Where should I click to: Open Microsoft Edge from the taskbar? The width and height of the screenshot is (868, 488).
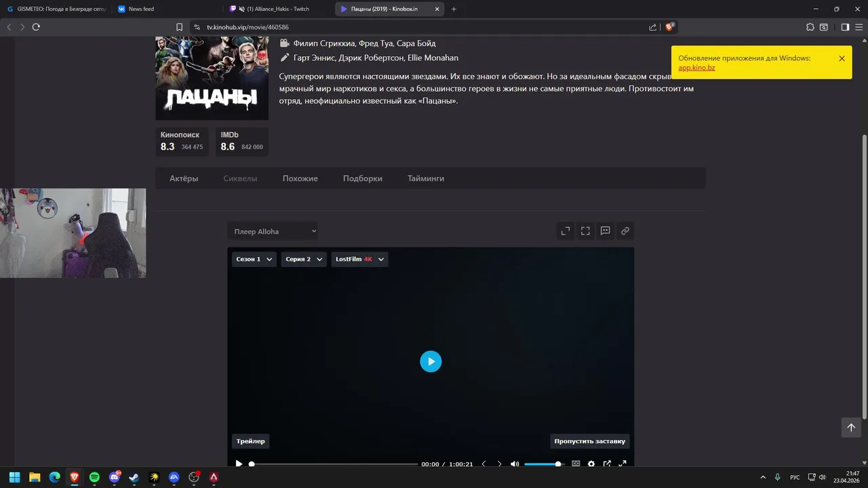pyautogui.click(x=54, y=477)
